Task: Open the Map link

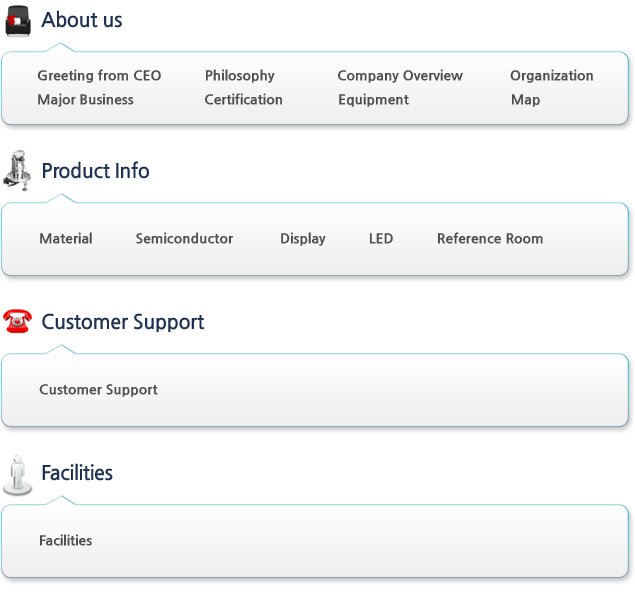Action: pyautogui.click(x=525, y=100)
